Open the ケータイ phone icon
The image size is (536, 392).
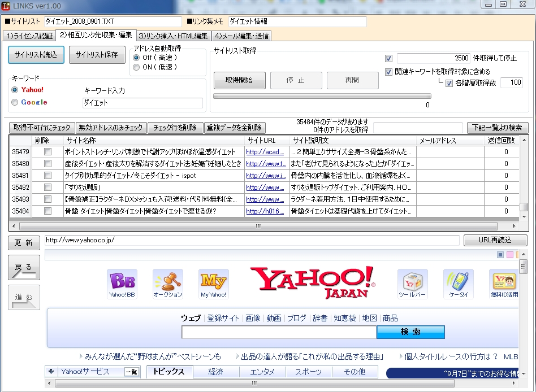tap(459, 284)
